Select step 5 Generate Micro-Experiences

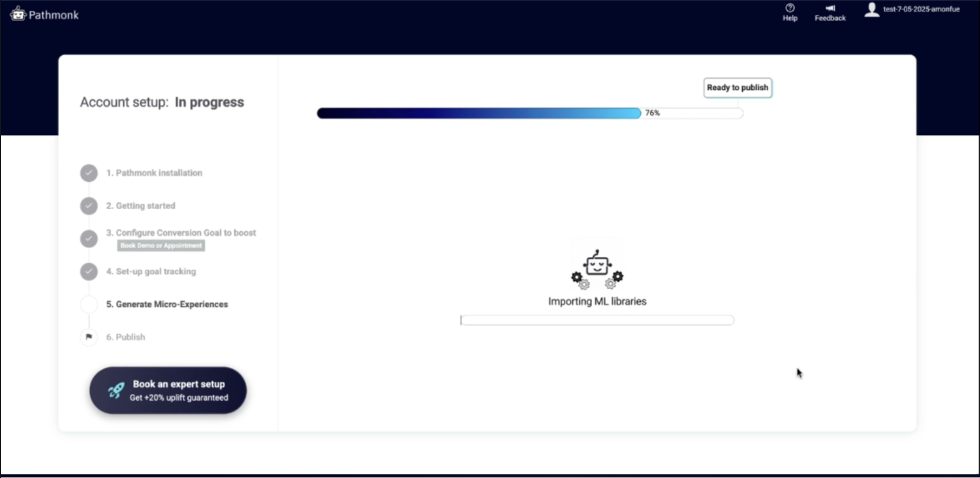(x=167, y=304)
